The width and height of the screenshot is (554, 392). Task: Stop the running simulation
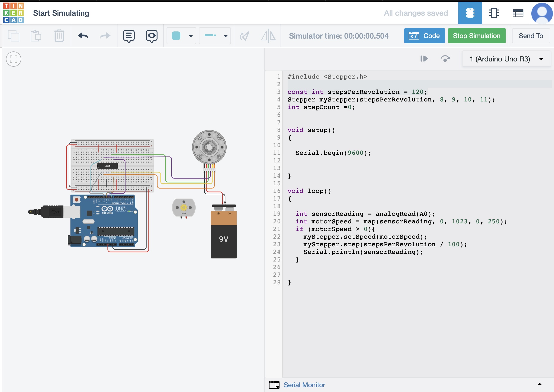tap(477, 36)
